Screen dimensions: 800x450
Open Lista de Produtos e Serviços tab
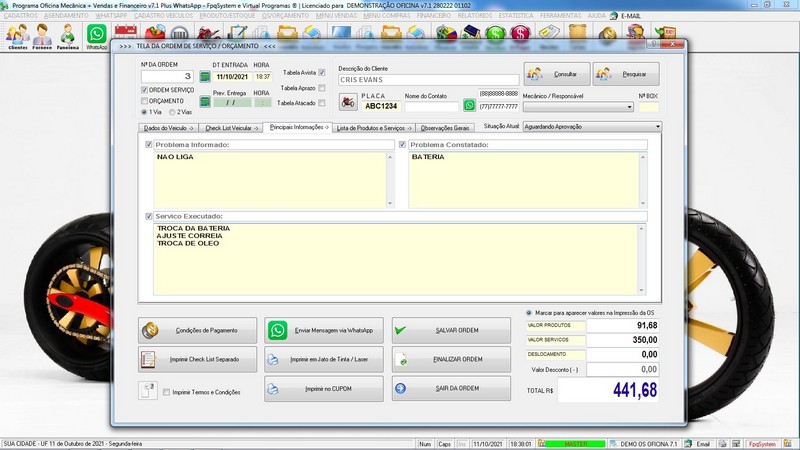click(x=373, y=128)
